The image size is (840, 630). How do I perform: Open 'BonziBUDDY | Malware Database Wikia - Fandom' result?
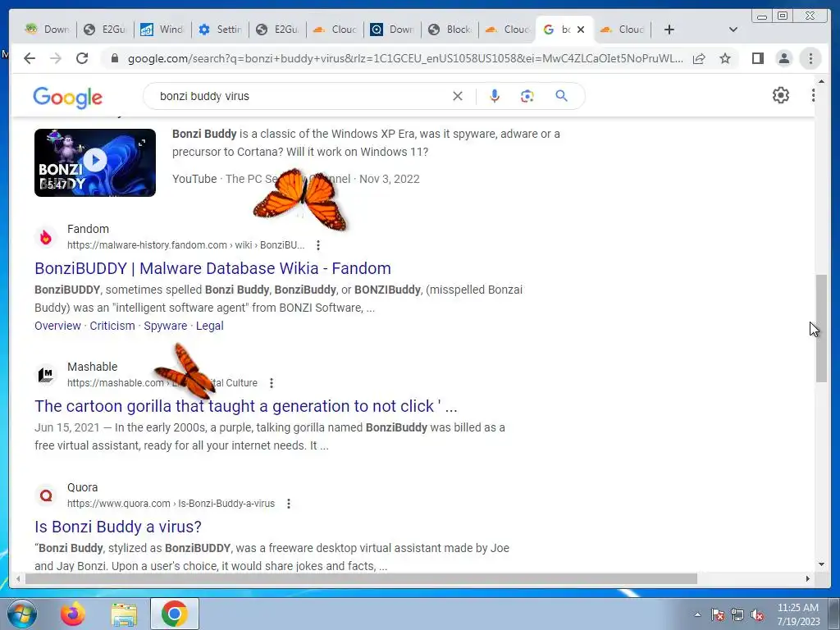point(212,268)
